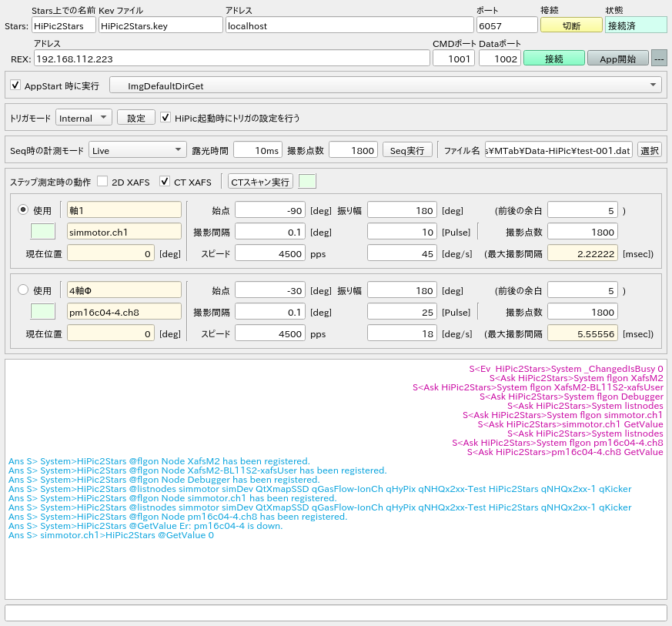Viewport: 672px width, 626px height.
Task: Expand the Internal trigger mode dropdown
Action: tap(84, 118)
